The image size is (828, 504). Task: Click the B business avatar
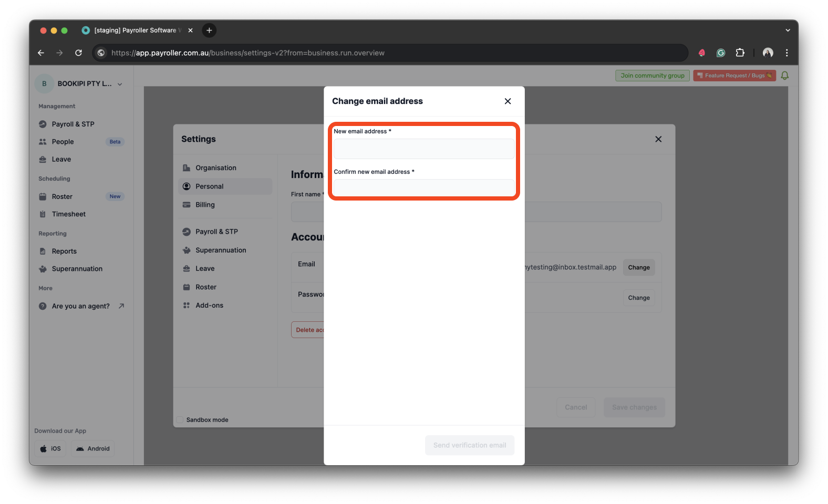[x=44, y=83]
